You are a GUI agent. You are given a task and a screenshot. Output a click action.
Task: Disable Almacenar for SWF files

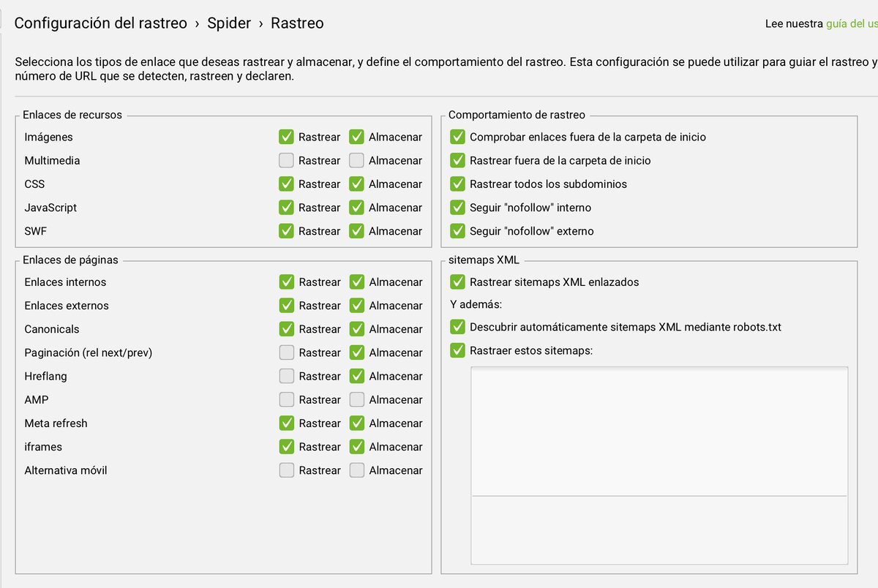pos(357,230)
